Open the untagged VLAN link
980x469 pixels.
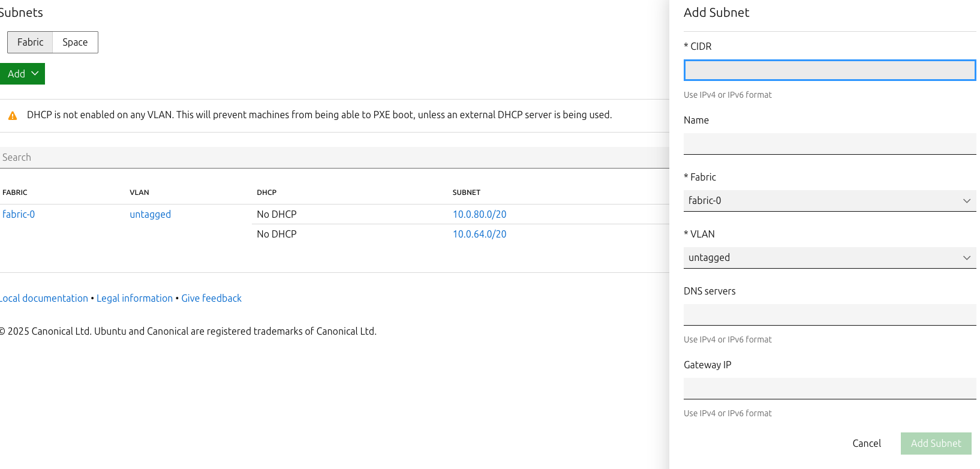(x=150, y=215)
